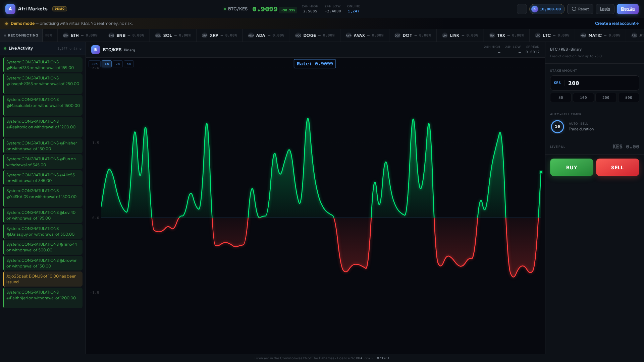Switch chart to 5m timeframe
The height and width of the screenshot is (362, 644).
pyautogui.click(x=129, y=64)
